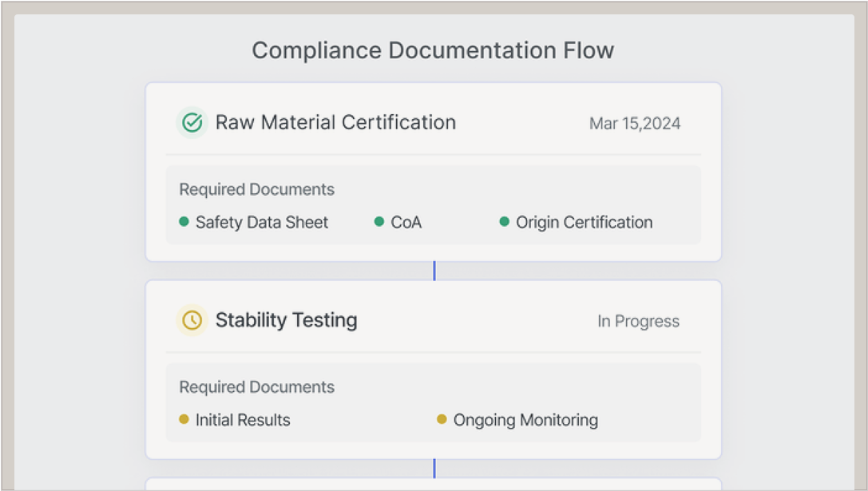Click the yellow dot before Ongoing Monitoring
868x491 pixels.
point(442,419)
